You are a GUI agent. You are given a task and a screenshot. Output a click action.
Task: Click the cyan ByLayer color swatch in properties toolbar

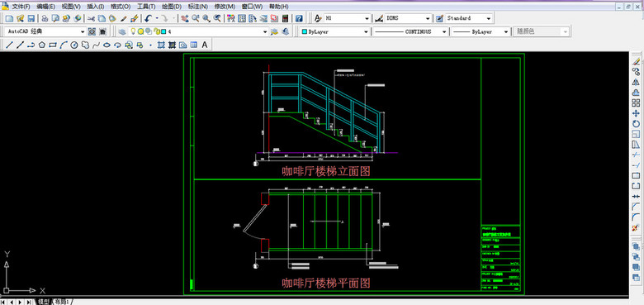[x=305, y=31]
